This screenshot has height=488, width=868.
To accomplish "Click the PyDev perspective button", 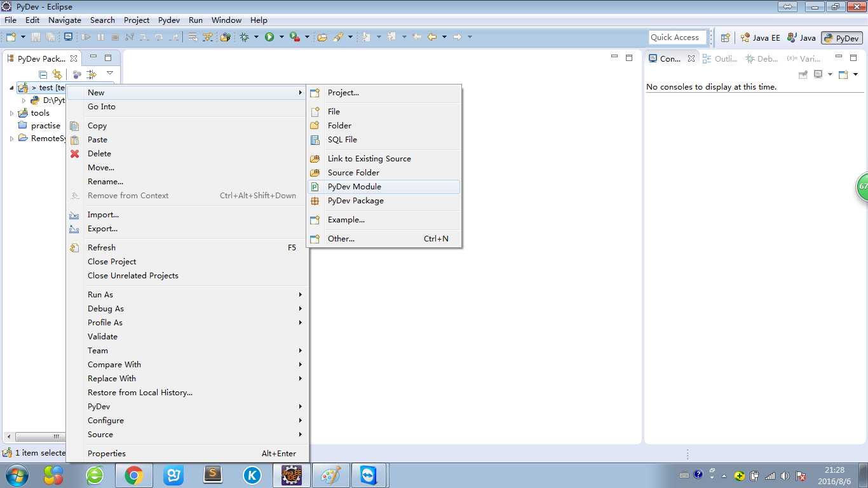I will (841, 38).
